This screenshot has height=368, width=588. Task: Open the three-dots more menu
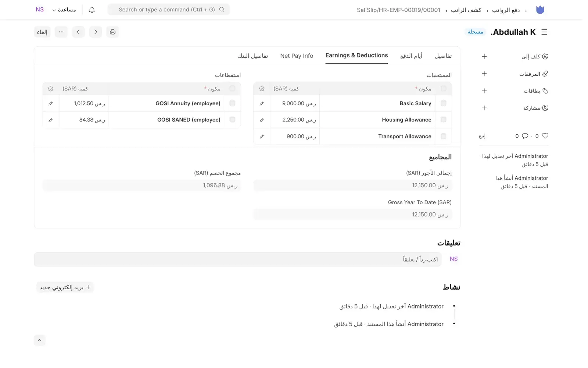coord(61,32)
